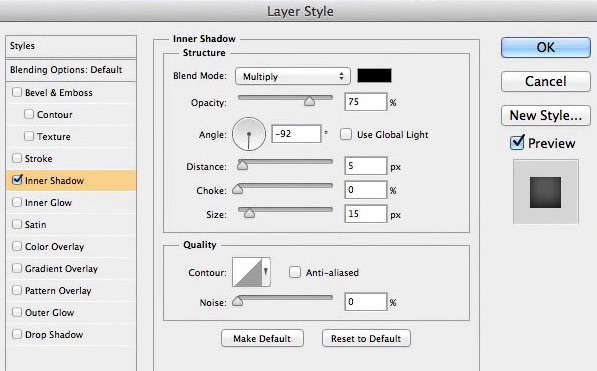Click the Angle dial control

[249, 134]
